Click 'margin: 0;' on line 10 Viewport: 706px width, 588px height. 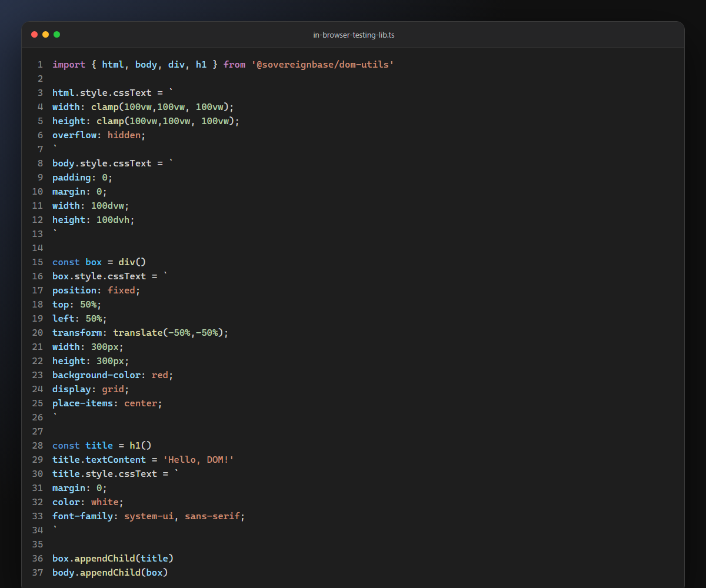(80, 192)
